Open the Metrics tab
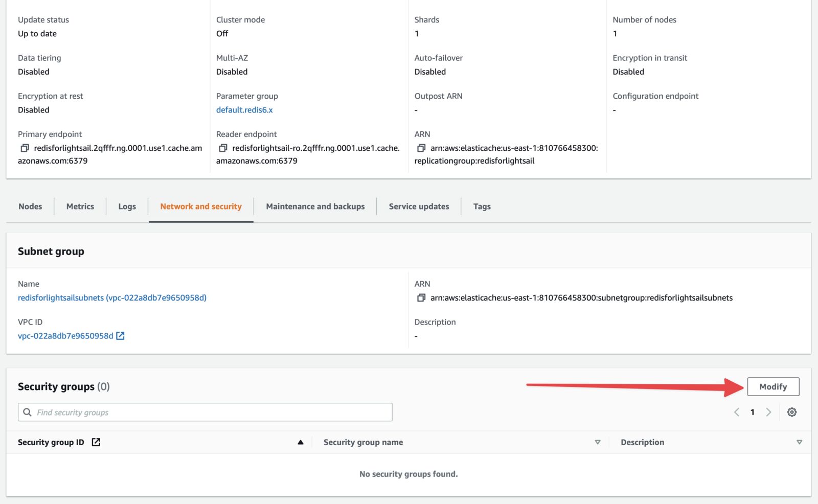 (x=80, y=207)
